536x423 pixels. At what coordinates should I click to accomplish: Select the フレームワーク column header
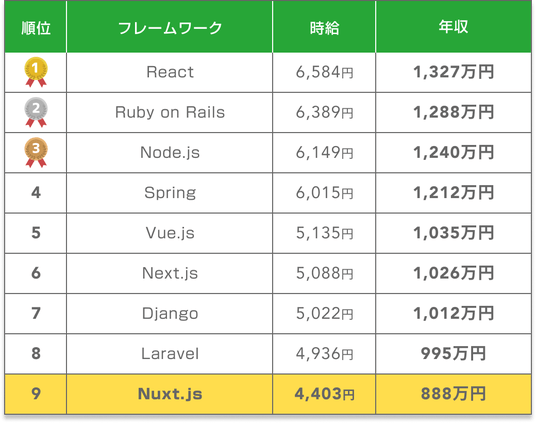click(x=170, y=27)
